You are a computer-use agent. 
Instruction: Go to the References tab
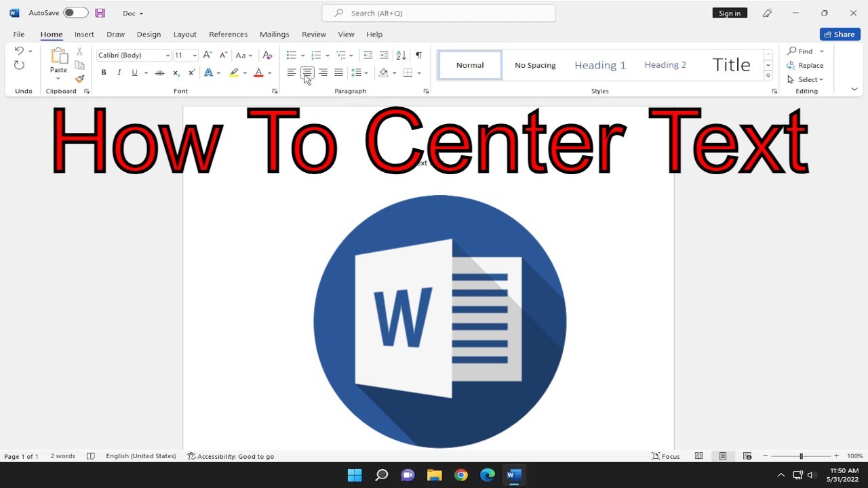[228, 34]
